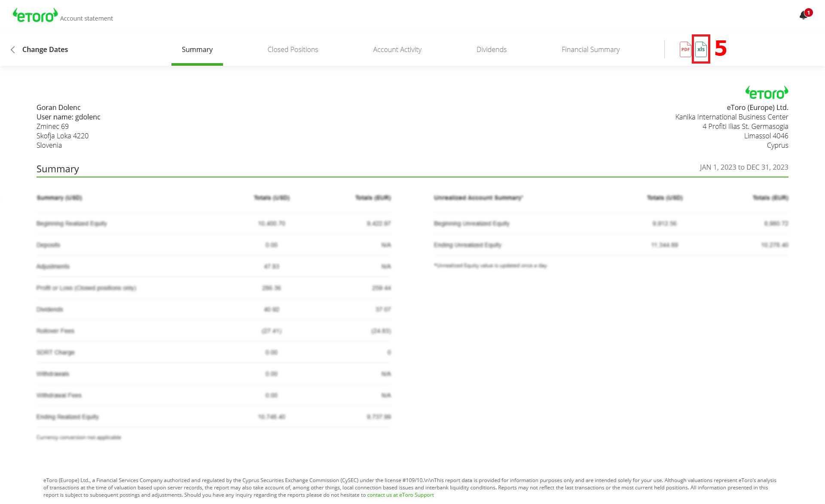Export the statement as XLS
The height and width of the screenshot is (504, 825).
pos(701,49)
